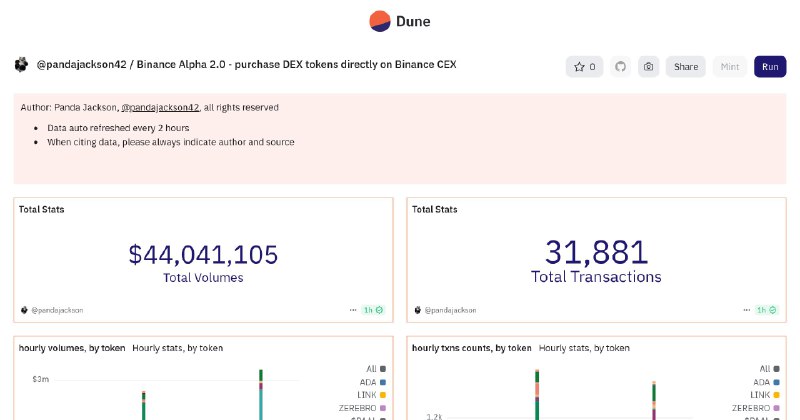Toggle ADA series in hourly volumes legend
The width and height of the screenshot is (800, 420).
373,382
